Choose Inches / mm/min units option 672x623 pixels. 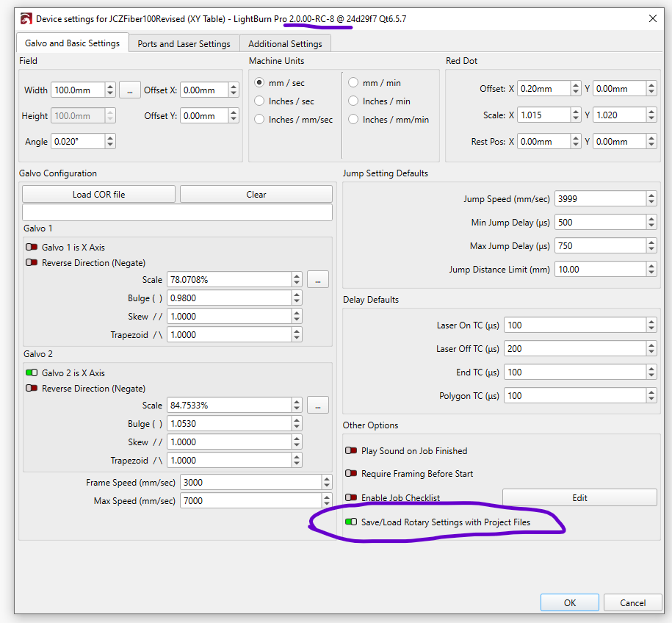click(353, 119)
